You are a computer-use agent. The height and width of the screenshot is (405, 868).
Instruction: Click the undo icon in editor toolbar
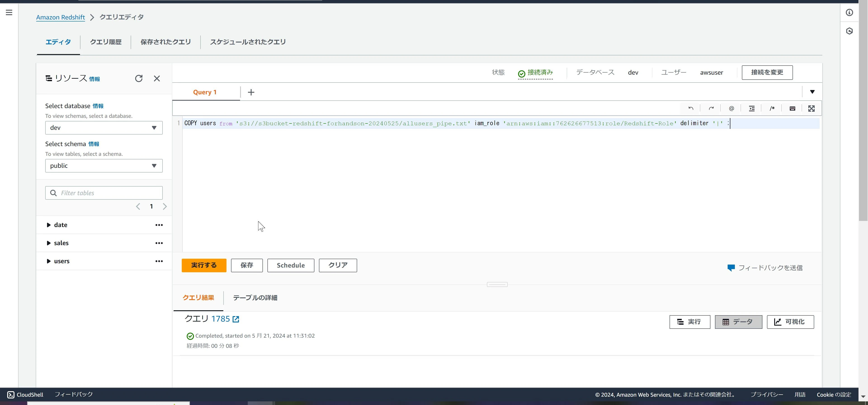691,109
